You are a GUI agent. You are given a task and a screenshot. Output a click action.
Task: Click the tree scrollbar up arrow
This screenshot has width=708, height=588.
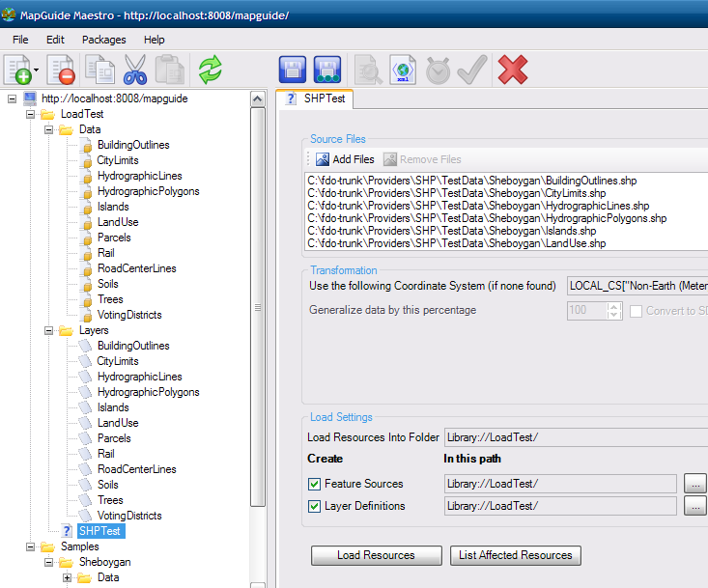(258, 99)
